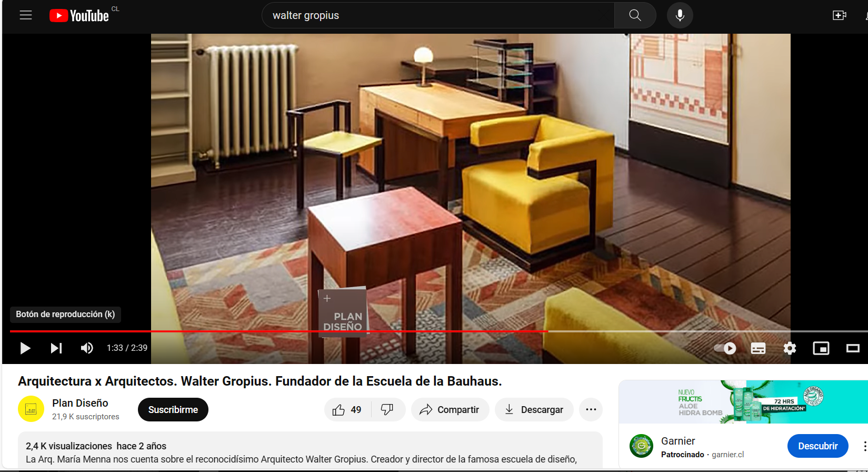Image resolution: width=868 pixels, height=472 pixels.
Task: Open the hamburger guide menu
Action: [26, 15]
